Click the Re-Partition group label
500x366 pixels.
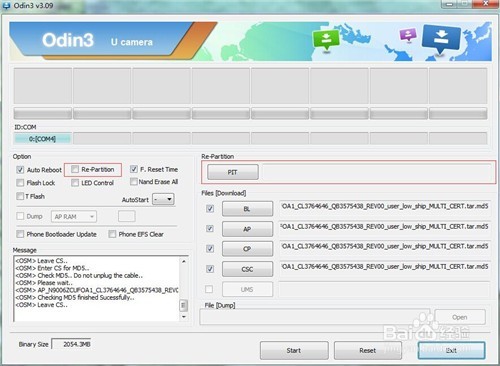pyautogui.click(x=218, y=156)
